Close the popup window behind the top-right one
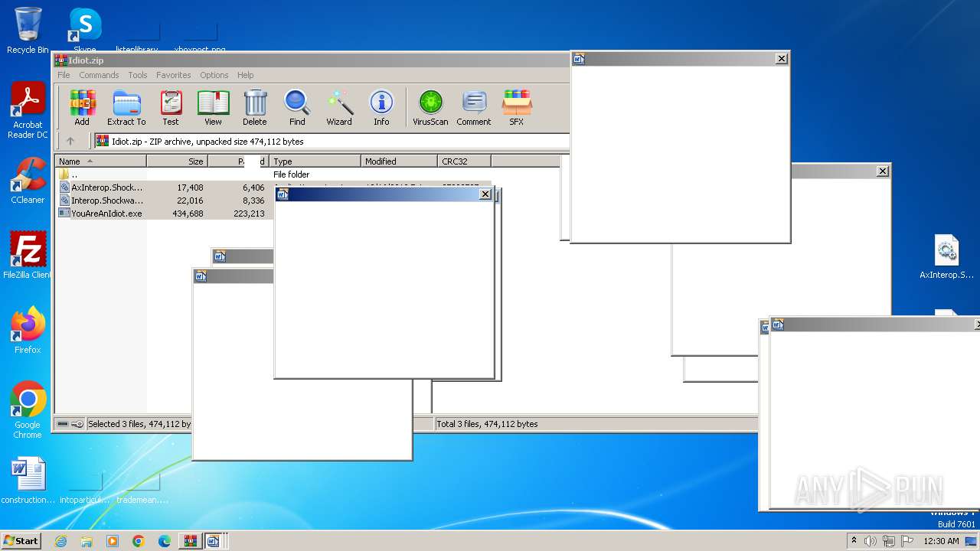Screen dimensions: 980x551 pos(882,171)
